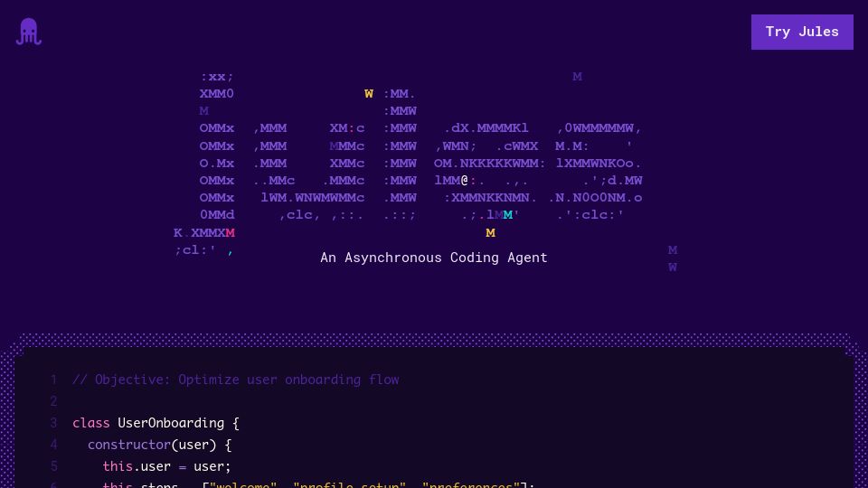Click line number 4 in the code gutter
Screen dimensions: 868x488
coord(53,445)
